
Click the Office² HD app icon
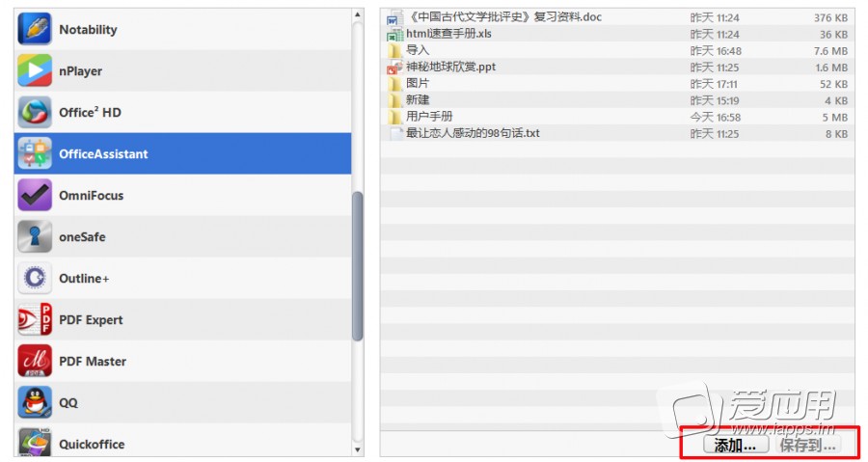(x=35, y=112)
